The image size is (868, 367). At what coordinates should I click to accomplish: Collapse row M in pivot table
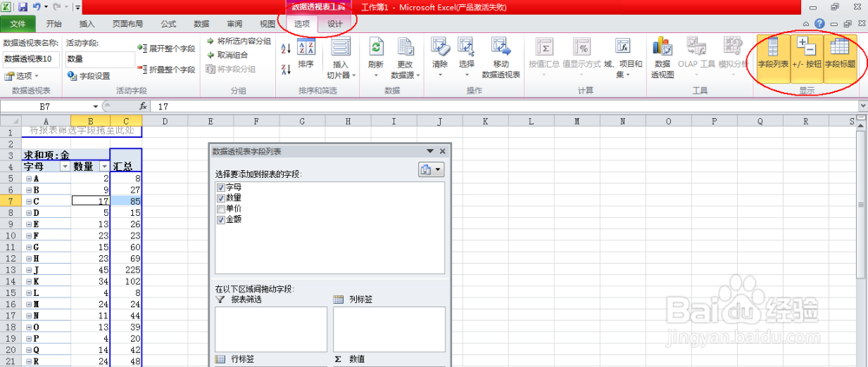29,304
